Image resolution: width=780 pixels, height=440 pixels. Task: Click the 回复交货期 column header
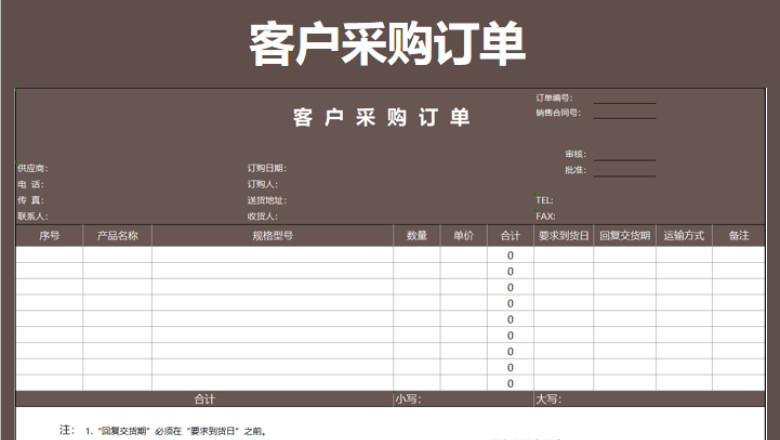[x=625, y=236]
